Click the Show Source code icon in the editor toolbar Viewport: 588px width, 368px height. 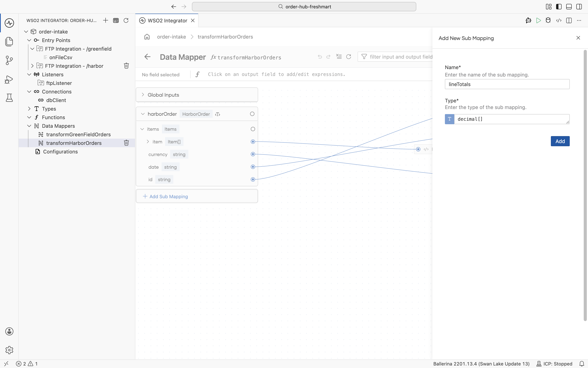(x=559, y=20)
